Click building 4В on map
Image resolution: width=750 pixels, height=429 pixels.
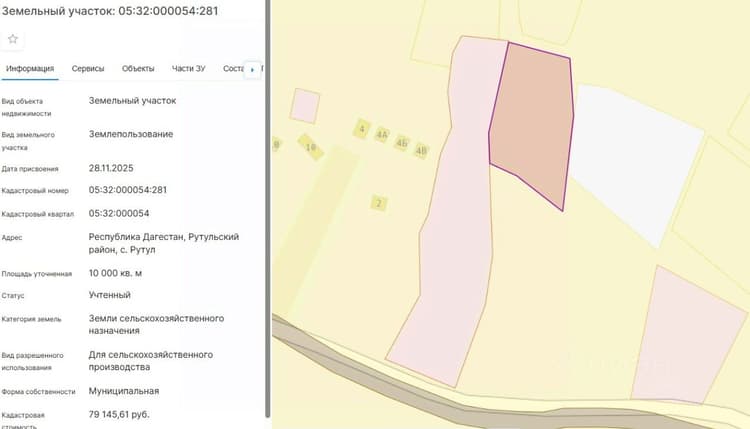tap(421, 151)
